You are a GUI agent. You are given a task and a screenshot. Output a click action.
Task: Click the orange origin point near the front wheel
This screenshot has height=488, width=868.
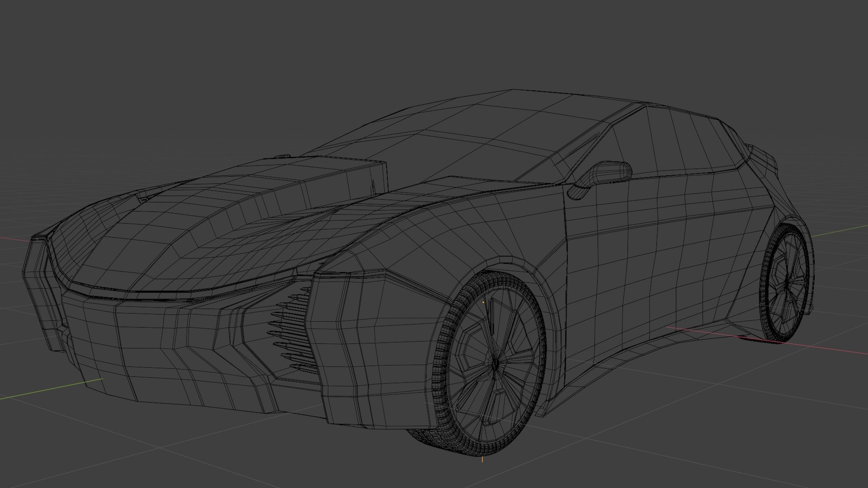point(483,302)
